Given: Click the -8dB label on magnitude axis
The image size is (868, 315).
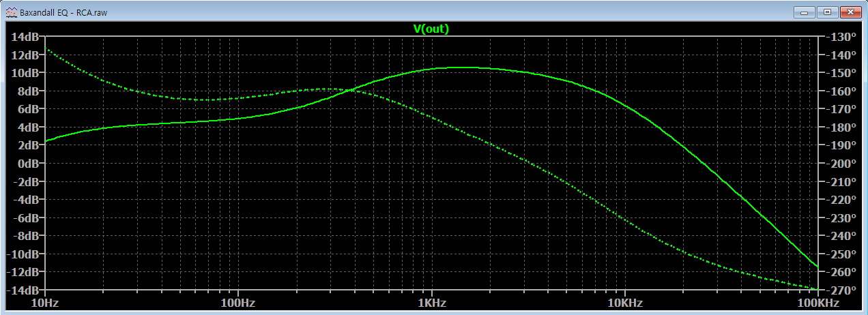Looking at the screenshot, I should point(28,236).
